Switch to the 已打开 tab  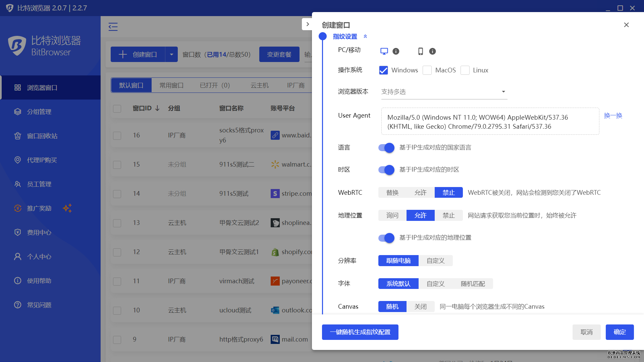pyautogui.click(x=214, y=85)
